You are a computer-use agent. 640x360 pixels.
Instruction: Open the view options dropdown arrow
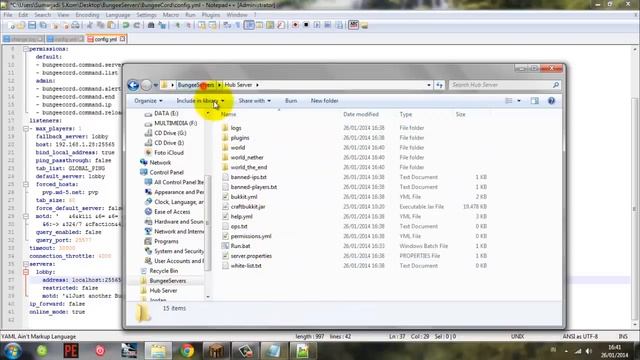519,101
